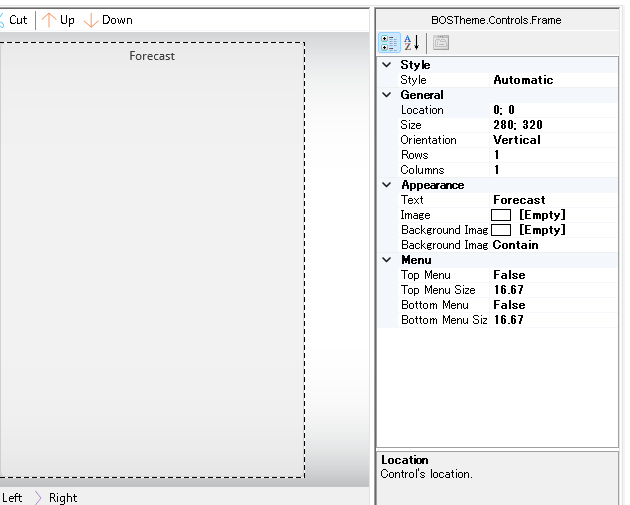Click the Up arrow button
Image resolution: width=630 pixels, height=505 pixels.
click(x=58, y=20)
